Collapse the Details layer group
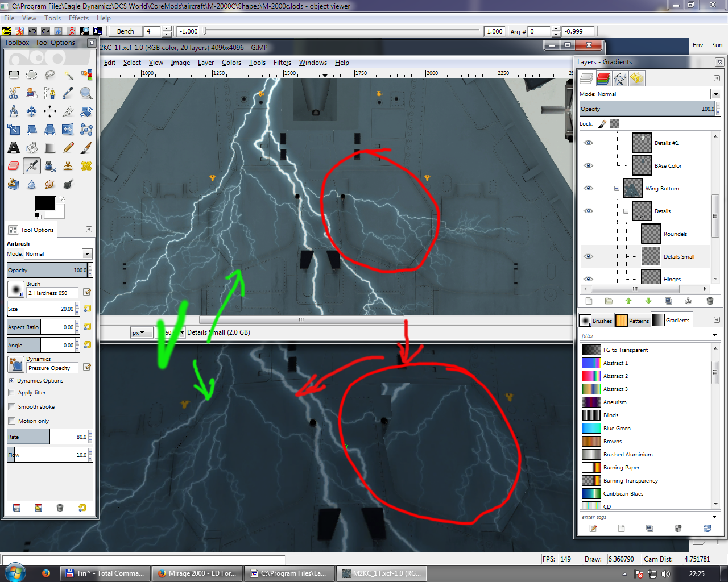The width and height of the screenshot is (728, 582). point(626,211)
